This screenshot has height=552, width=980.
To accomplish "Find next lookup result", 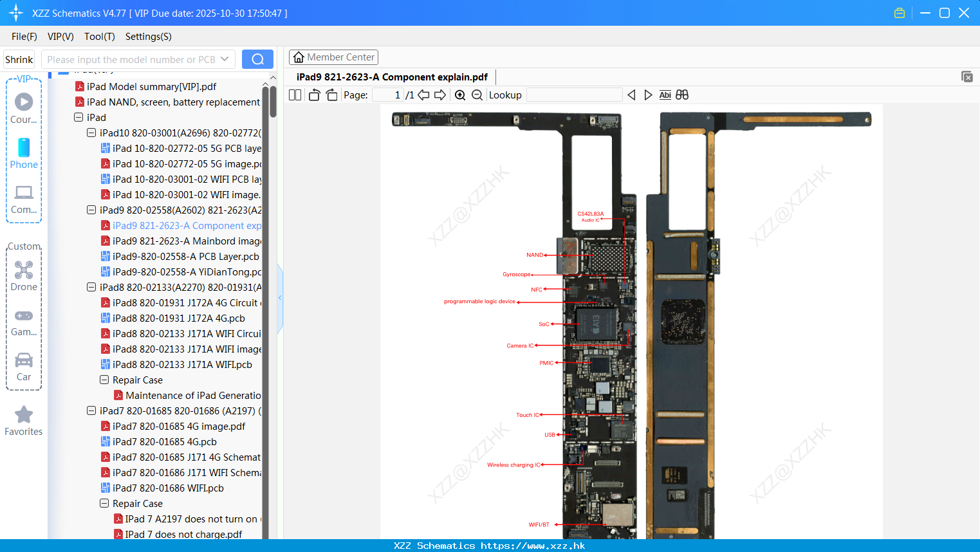I will [x=648, y=95].
